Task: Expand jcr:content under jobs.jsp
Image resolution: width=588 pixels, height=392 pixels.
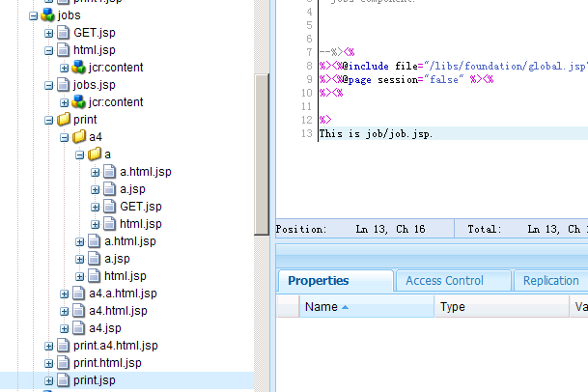Action: tap(64, 102)
